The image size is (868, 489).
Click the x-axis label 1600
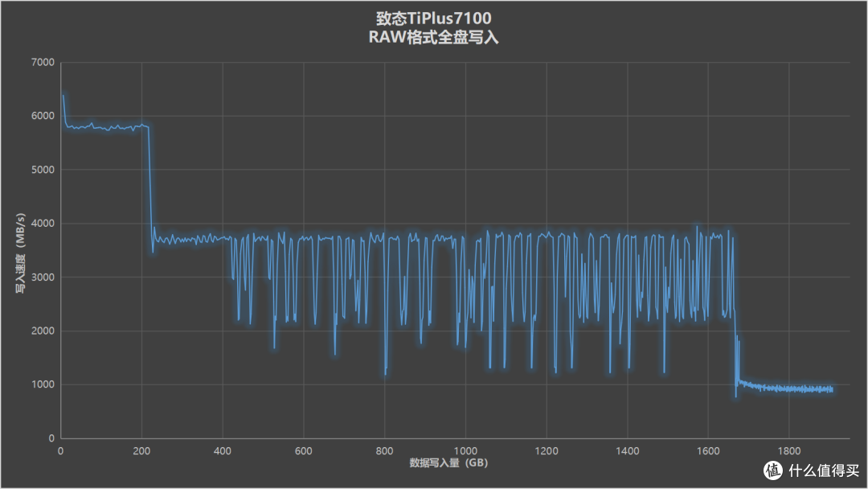[x=708, y=451]
